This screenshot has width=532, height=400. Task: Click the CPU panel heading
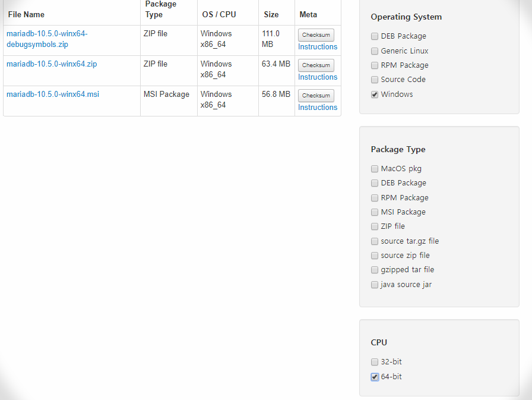[379, 342]
